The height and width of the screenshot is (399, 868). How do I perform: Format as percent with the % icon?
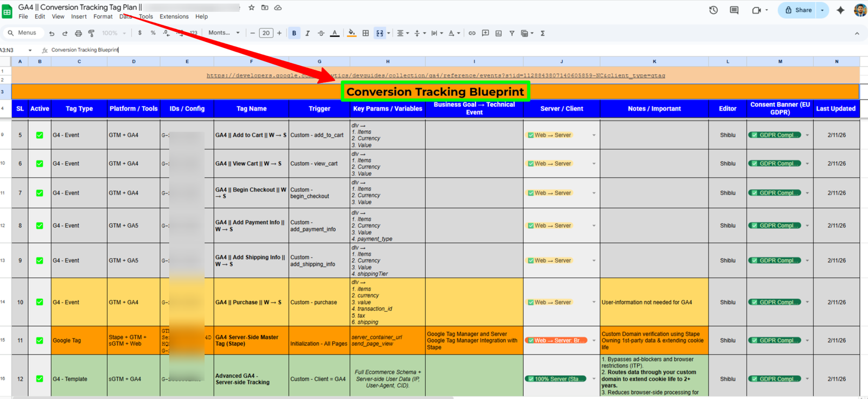click(x=153, y=33)
